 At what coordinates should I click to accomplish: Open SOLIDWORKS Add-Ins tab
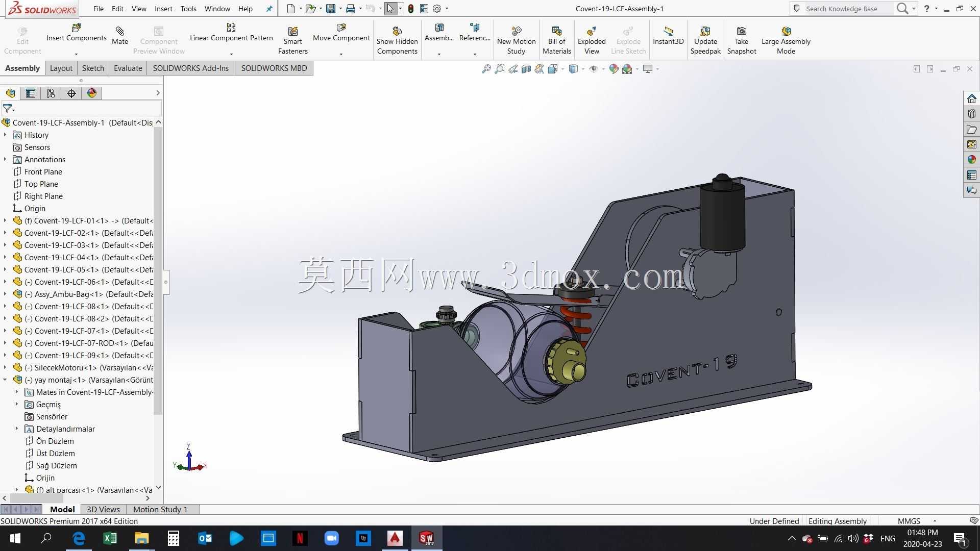(x=190, y=68)
